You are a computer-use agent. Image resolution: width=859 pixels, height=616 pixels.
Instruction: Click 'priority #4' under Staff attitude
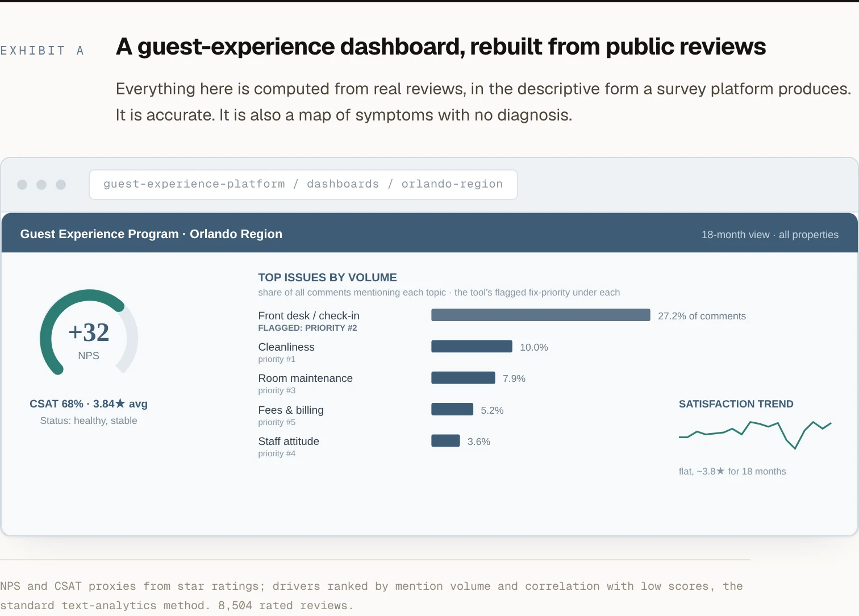click(x=277, y=453)
